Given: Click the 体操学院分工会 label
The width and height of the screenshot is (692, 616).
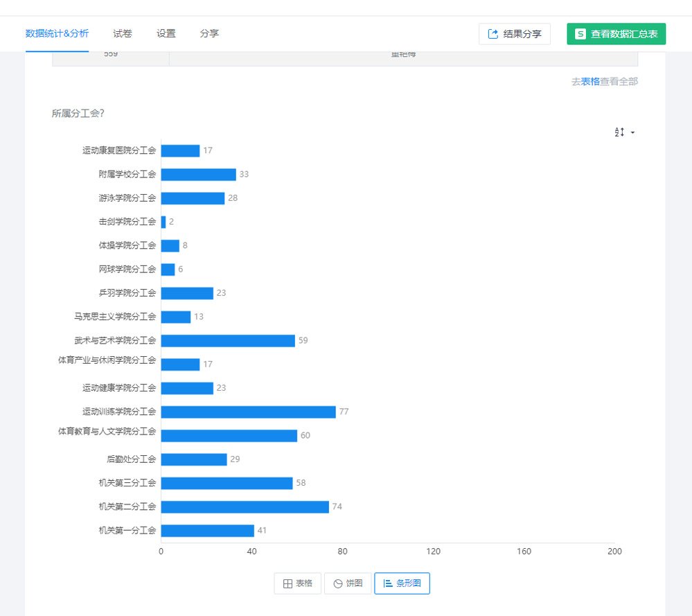Looking at the screenshot, I should point(127,245).
